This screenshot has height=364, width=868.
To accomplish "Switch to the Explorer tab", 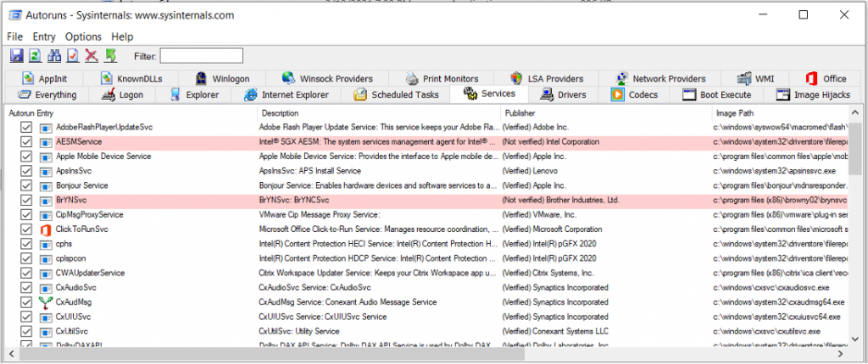I will [194, 95].
